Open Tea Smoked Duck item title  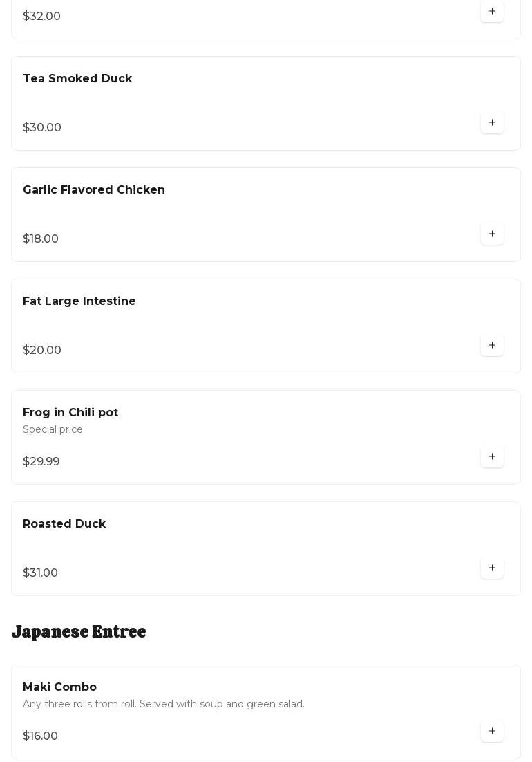pos(77,79)
